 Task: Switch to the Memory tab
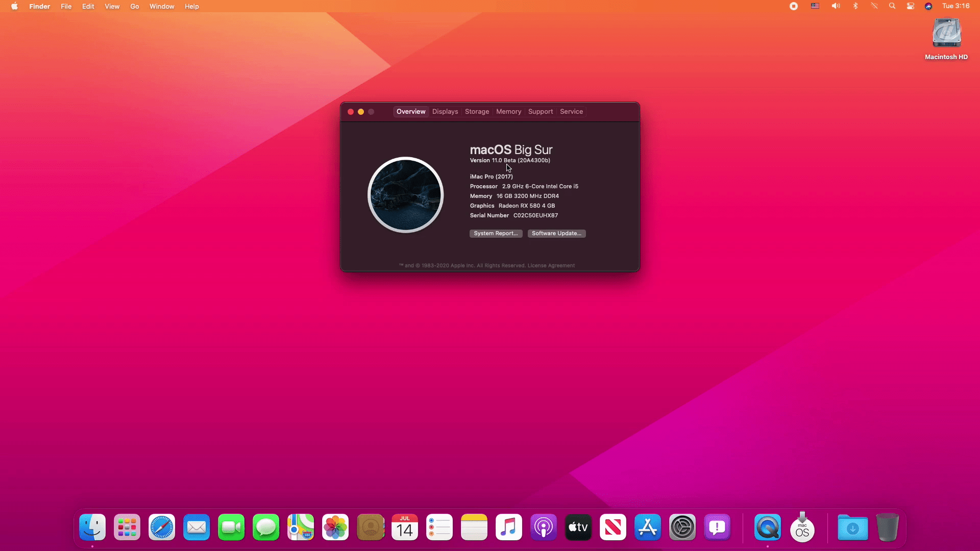click(508, 111)
